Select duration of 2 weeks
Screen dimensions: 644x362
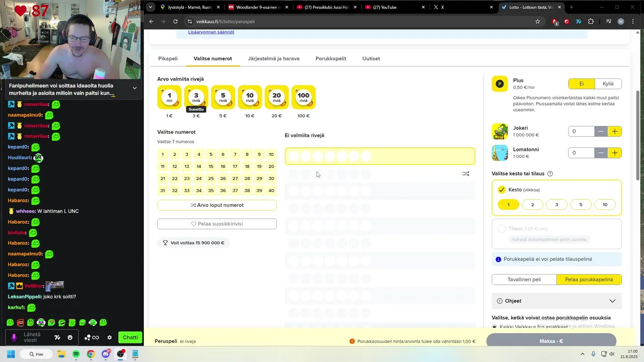coord(532,205)
